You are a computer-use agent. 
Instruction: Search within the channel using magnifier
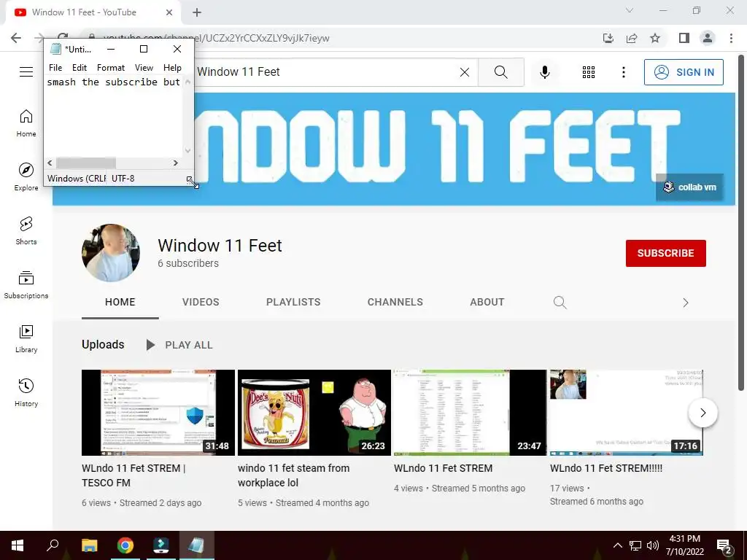pyautogui.click(x=560, y=303)
